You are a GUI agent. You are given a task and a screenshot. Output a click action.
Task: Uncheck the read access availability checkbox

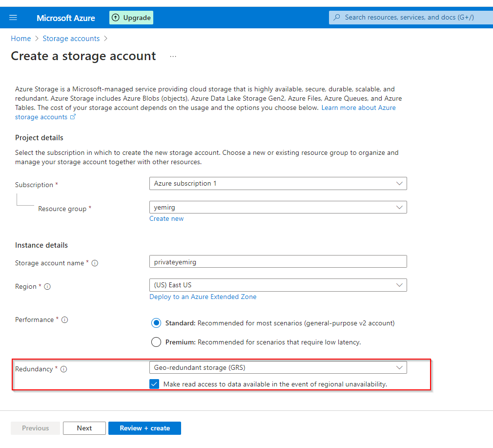coord(154,384)
